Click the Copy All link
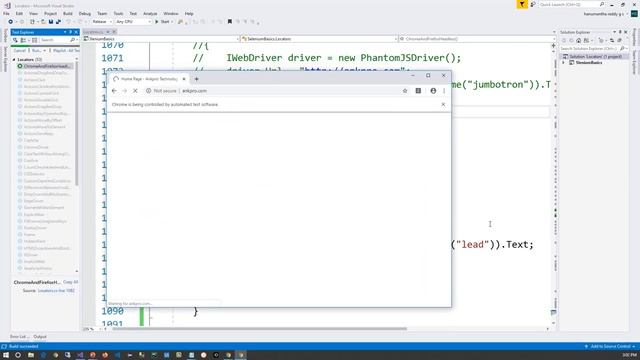 pyautogui.click(x=71, y=282)
